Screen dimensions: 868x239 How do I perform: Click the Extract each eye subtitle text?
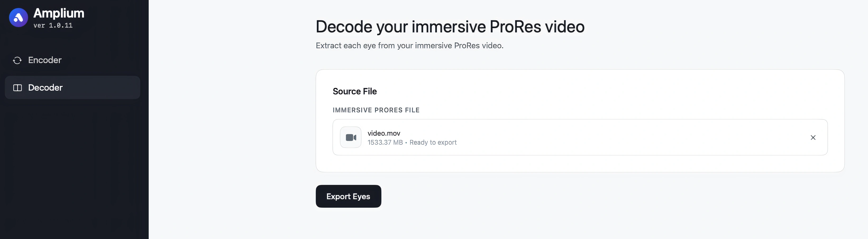click(x=409, y=46)
